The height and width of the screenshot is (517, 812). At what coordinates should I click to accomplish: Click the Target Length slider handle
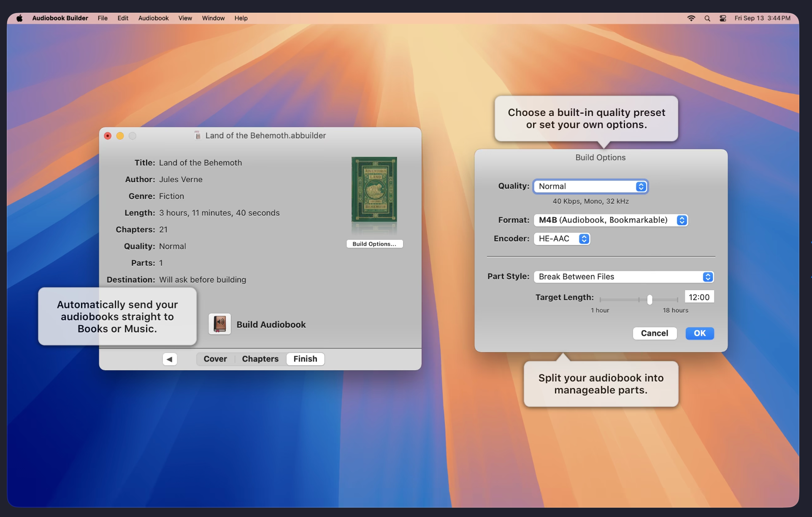click(x=650, y=299)
